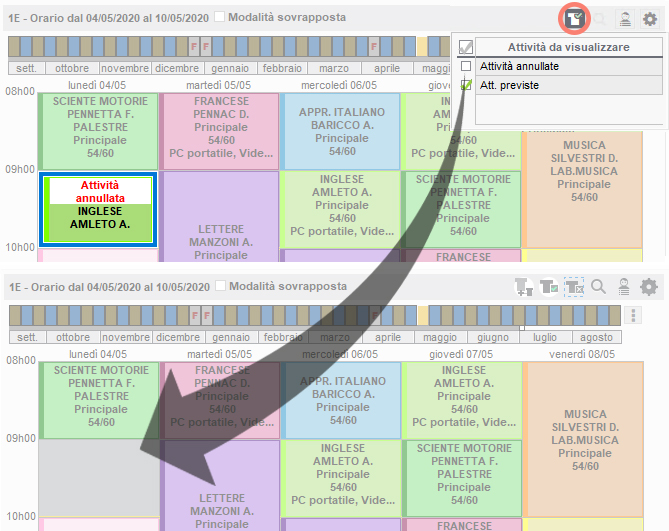Screen dimensions: 669x531
Task: Click the student list icon in bottom timetable
Action: point(624,287)
